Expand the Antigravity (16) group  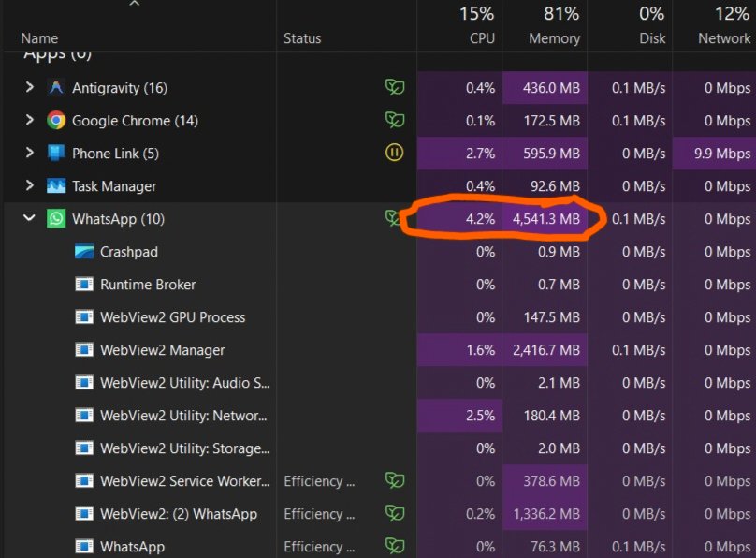29,87
